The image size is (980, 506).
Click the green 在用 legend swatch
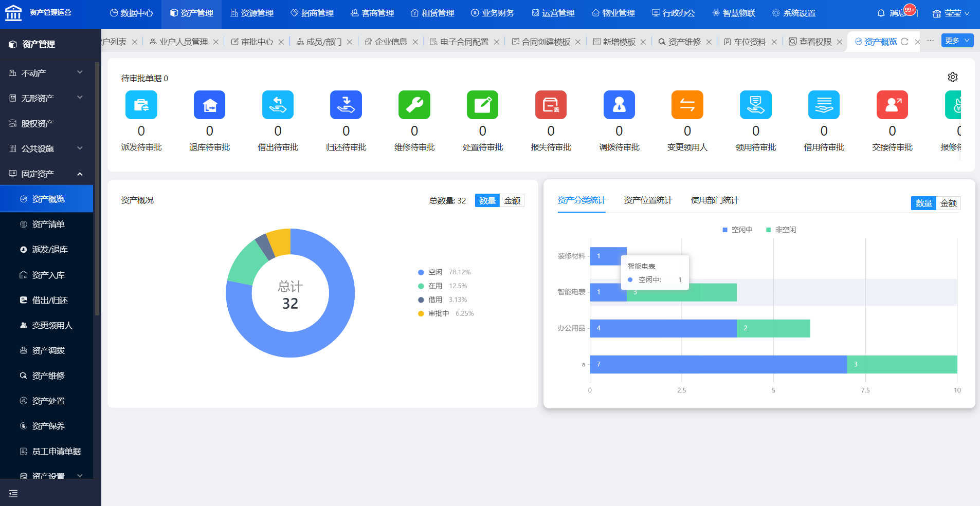pos(421,286)
